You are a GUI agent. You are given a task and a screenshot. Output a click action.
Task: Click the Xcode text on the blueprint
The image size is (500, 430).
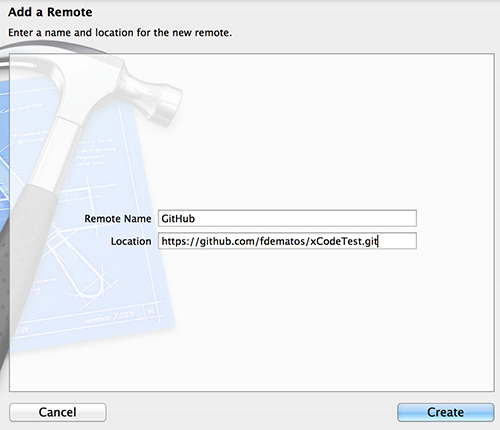[123, 314]
